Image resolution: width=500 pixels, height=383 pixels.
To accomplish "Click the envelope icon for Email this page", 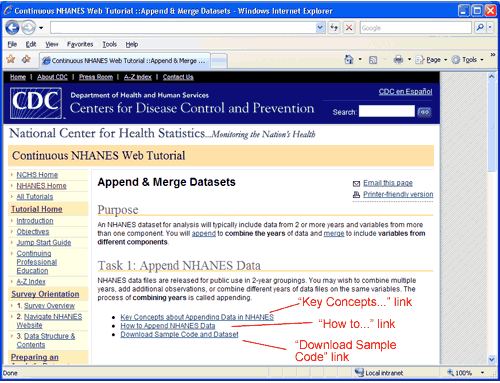I will 356,184.
